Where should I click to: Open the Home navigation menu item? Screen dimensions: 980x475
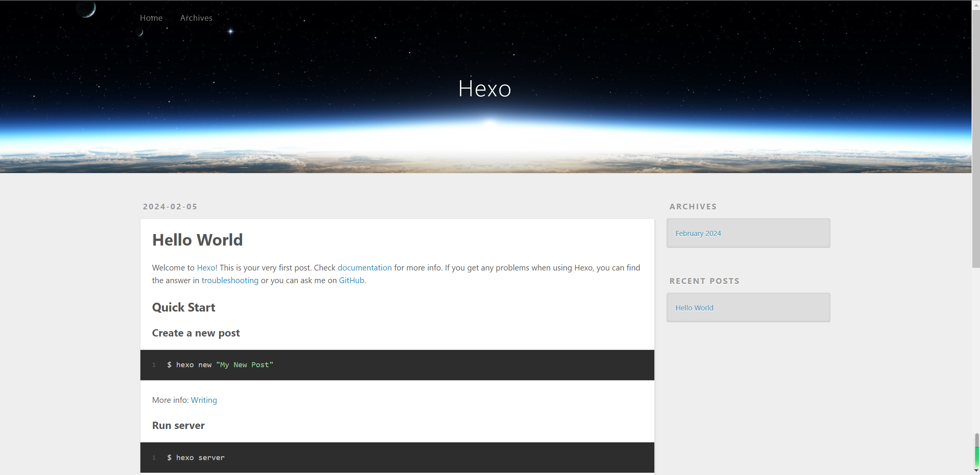click(x=151, y=18)
